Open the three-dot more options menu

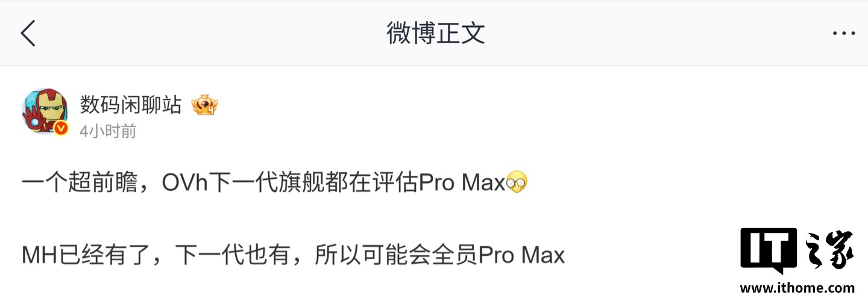pos(843,34)
